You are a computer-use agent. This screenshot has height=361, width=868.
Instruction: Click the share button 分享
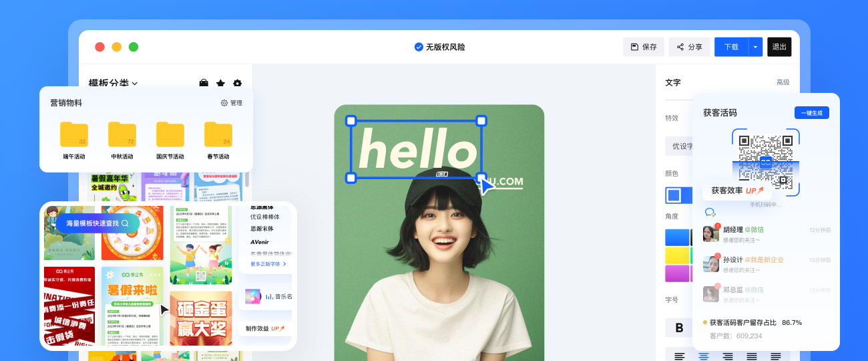click(689, 47)
